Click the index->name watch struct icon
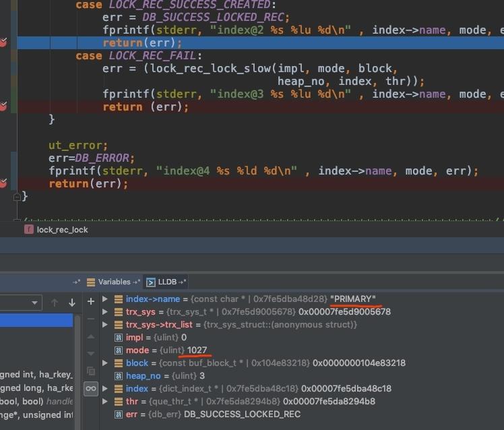 [119, 299]
